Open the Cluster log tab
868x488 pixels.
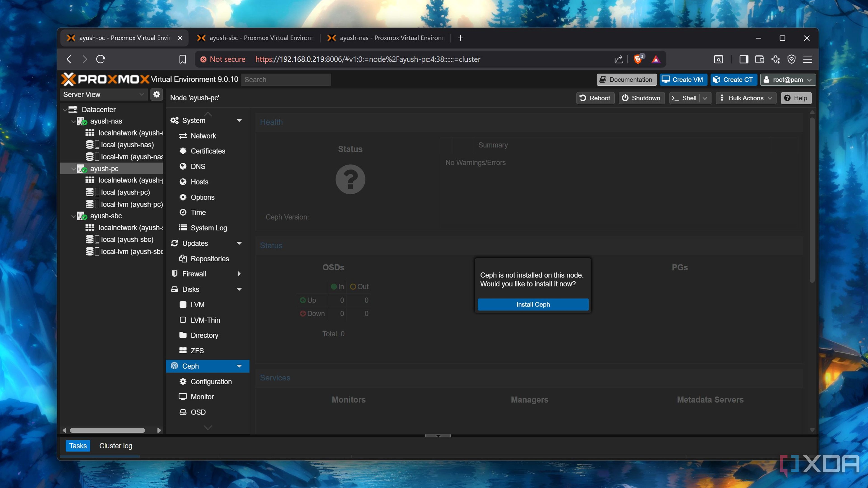[116, 446]
